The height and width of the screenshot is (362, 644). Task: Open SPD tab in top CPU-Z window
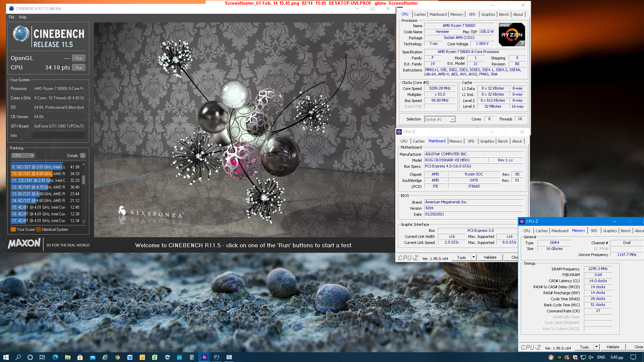click(472, 14)
